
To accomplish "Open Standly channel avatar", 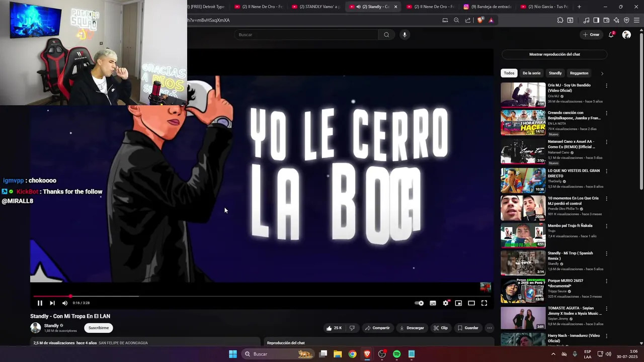I will tap(36, 328).
